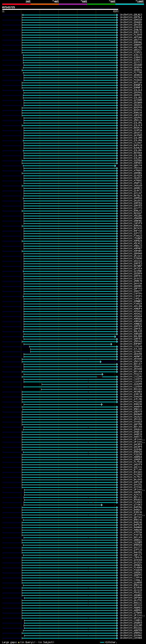The image size is (146, 644).
Task: Click the UniRef100_A1DU55 label
Action: coord(131,384)
